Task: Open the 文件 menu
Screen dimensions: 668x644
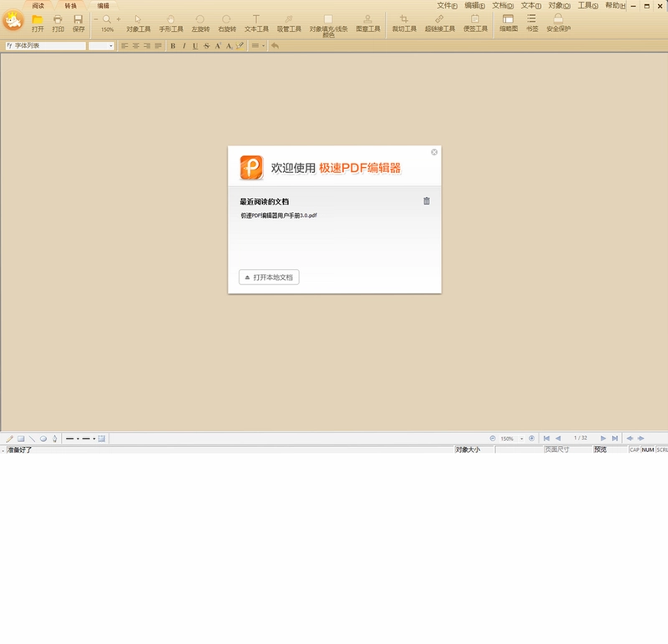Action: 447,6
